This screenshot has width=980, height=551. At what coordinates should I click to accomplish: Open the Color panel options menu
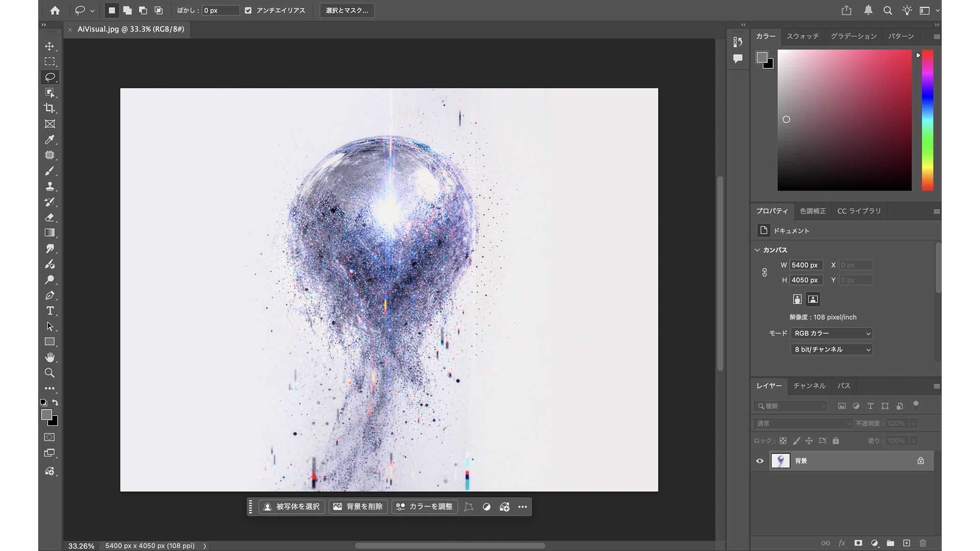937,37
